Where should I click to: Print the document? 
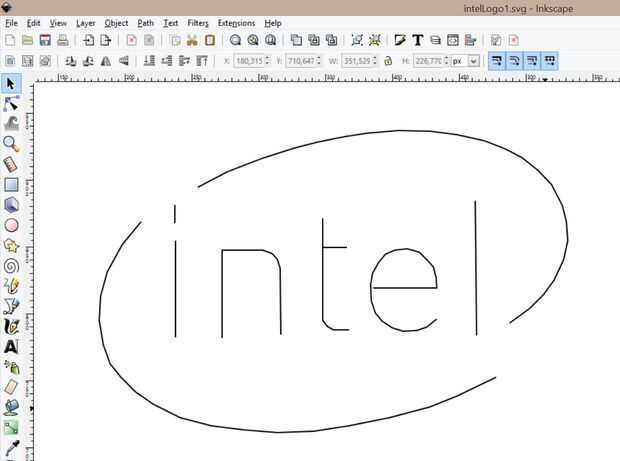(x=62, y=40)
